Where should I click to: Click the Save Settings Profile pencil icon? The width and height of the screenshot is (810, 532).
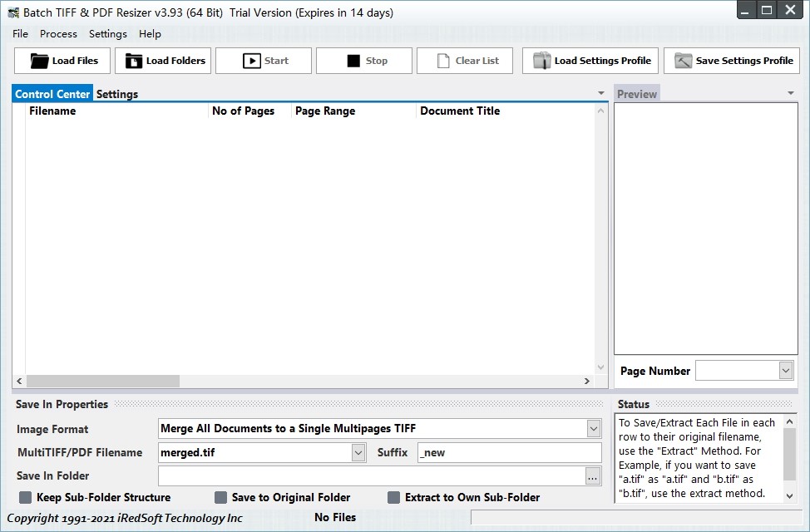(x=684, y=60)
